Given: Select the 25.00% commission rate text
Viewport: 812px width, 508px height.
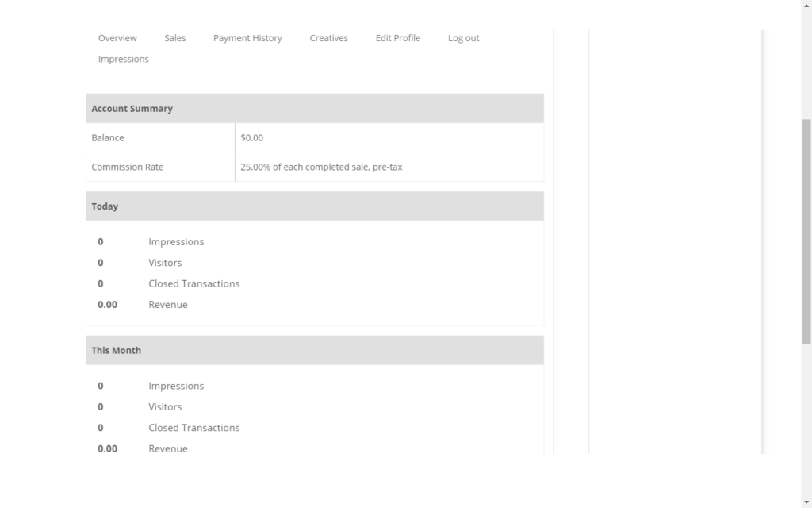Looking at the screenshot, I should (321, 167).
